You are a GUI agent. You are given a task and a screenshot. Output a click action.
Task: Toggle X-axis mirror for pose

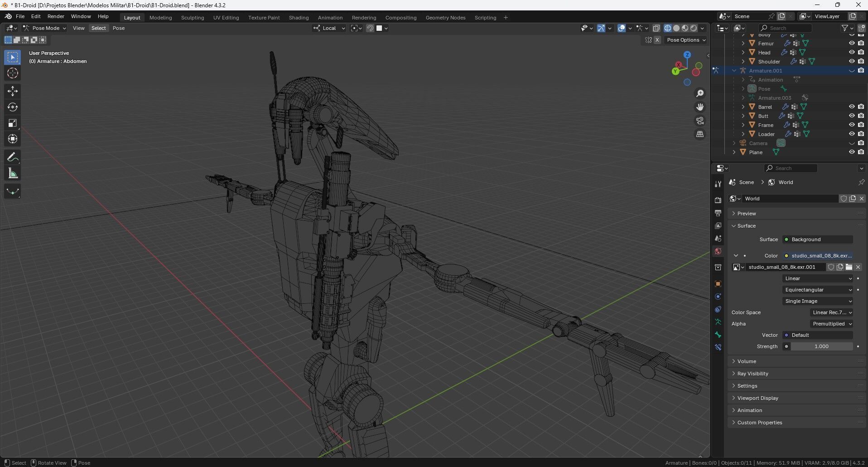pos(657,40)
